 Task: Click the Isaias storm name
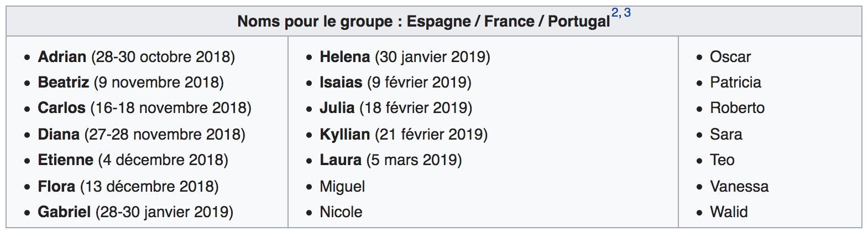(341, 83)
